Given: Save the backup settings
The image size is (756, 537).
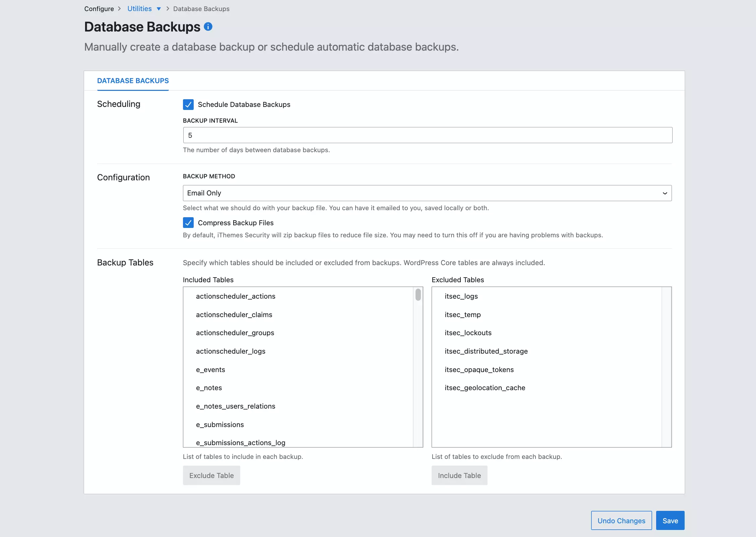Looking at the screenshot, I should pyautogui.click(x=670, y=521).
